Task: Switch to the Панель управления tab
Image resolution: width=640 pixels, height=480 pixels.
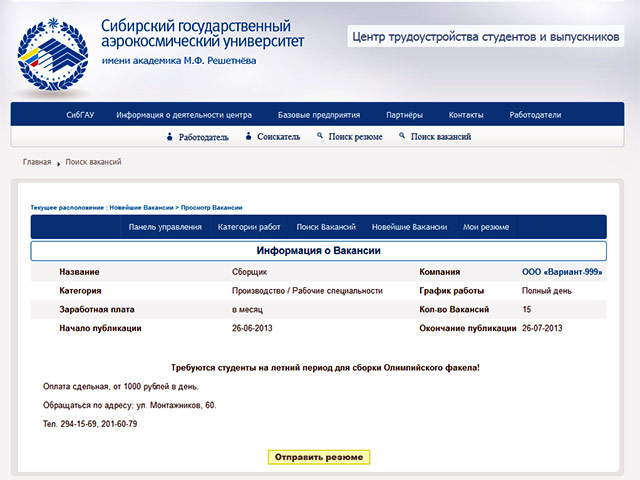Action: tap(165, 227)
